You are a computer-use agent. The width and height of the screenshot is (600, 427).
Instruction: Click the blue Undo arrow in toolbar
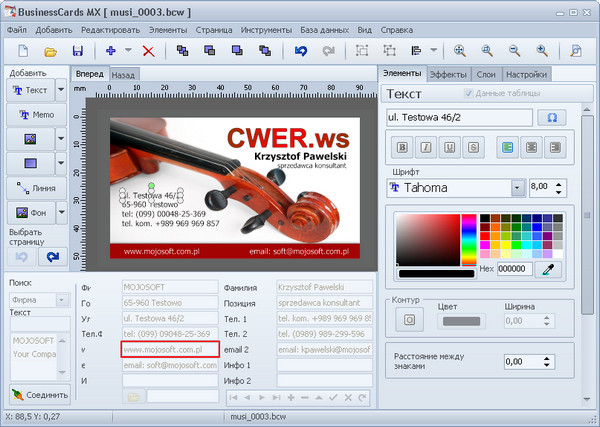tap(299, 50)
